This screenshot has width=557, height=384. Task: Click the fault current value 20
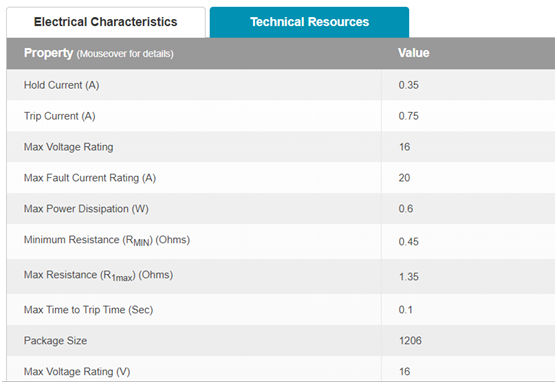coord(404,178)
